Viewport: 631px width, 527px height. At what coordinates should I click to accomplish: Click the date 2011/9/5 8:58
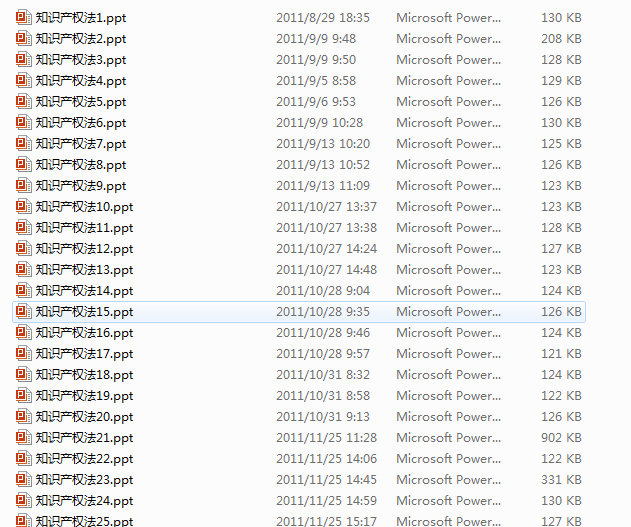[x=316, y=80]
